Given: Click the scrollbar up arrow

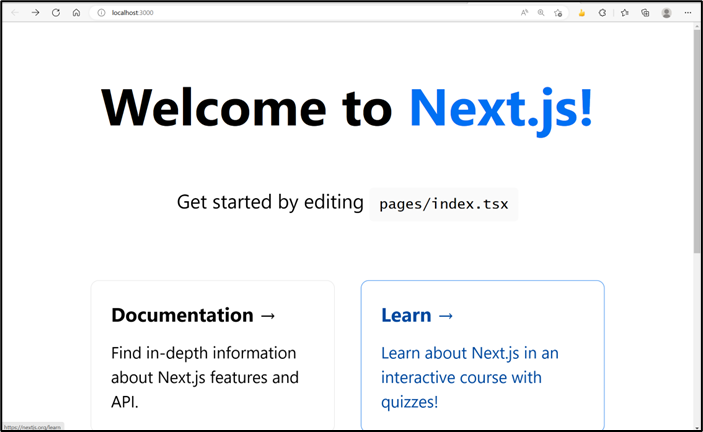Looking at the screenshot, I should (x=697, y=26).
